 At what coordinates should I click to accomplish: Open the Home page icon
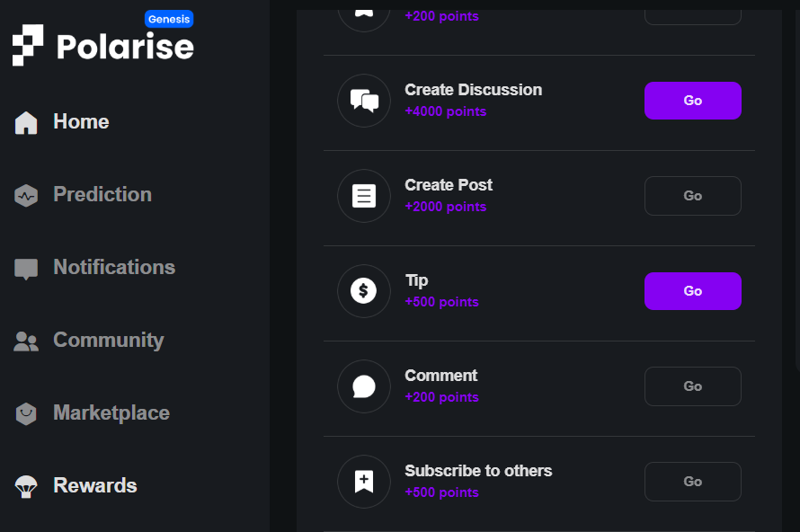26,122
